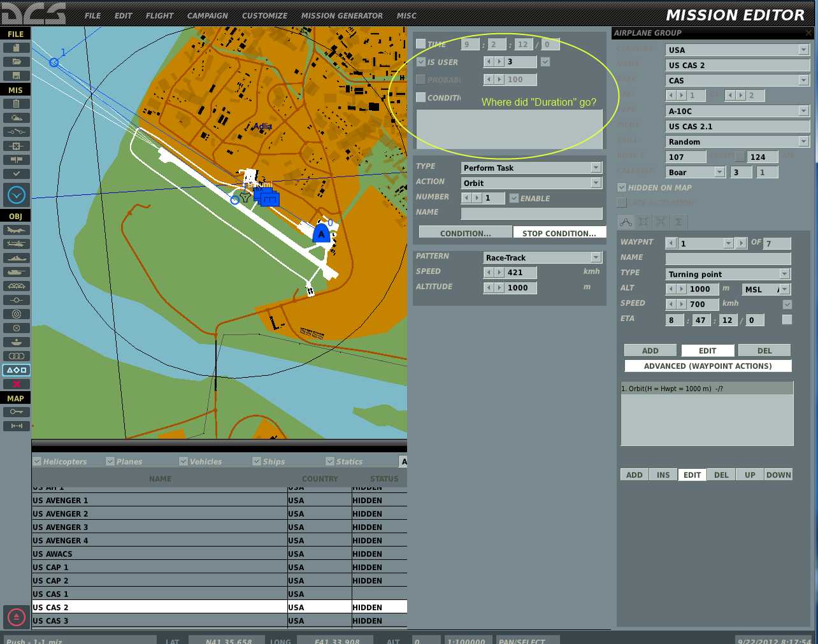The image size is (818, 644).
Task: Click ADVANCED (WAYPOINT ACTIONS) button
Action: [x=708, y=366]
